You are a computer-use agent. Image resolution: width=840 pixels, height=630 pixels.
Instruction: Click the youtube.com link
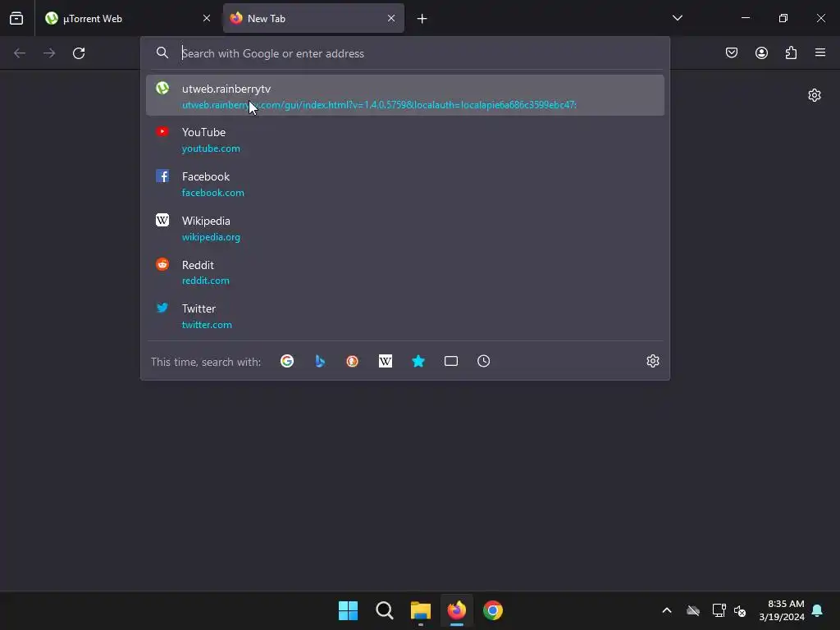(211, 148)
